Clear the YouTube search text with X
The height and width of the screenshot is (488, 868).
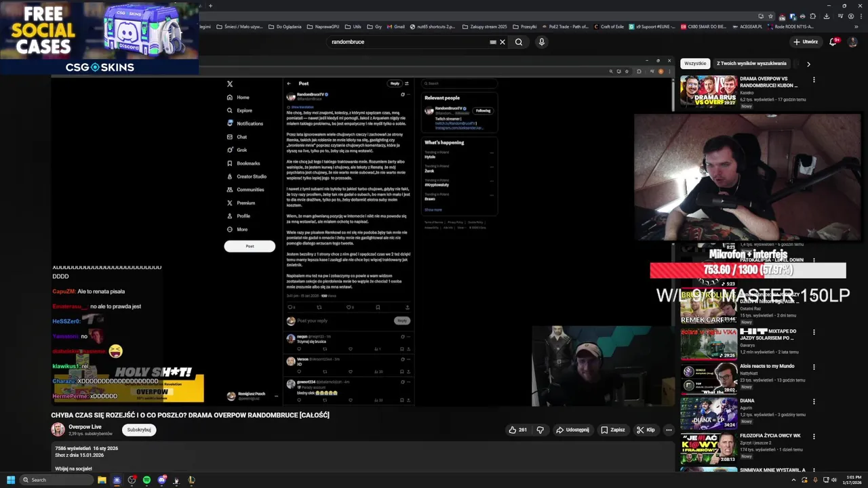[502, 42]
